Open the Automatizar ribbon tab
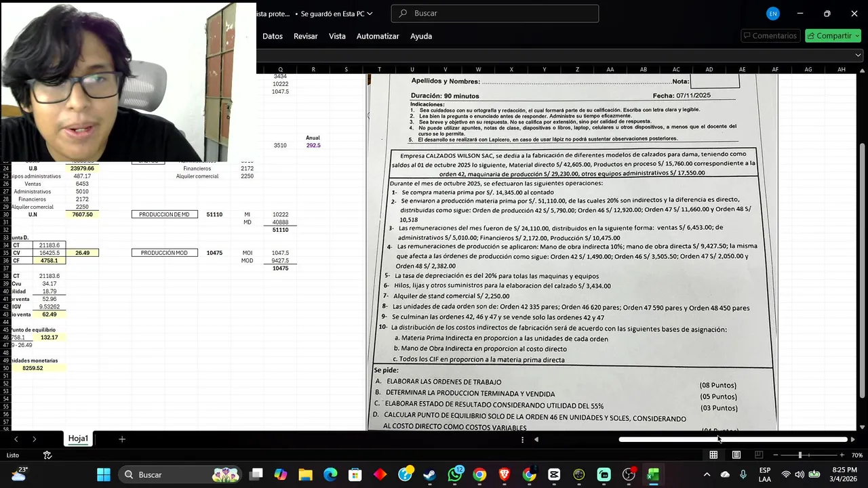Image resolution: width=868 pixels, height=488 pixels. tap(378, 36)
